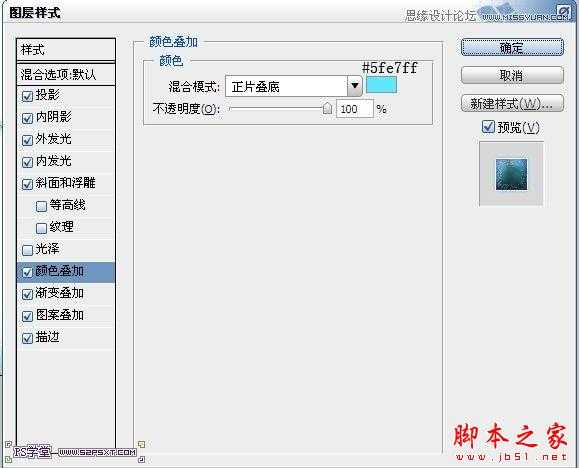Toggle the 预览 preview checkbox
The width and height of the screenshot is (579, 468).
(x=488, y=127)
